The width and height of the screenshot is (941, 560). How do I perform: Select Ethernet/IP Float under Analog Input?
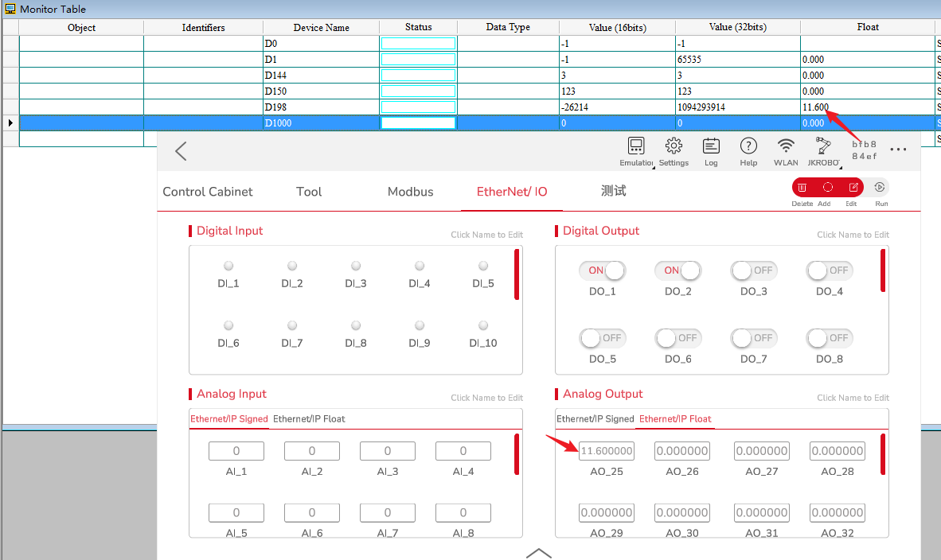309,418
